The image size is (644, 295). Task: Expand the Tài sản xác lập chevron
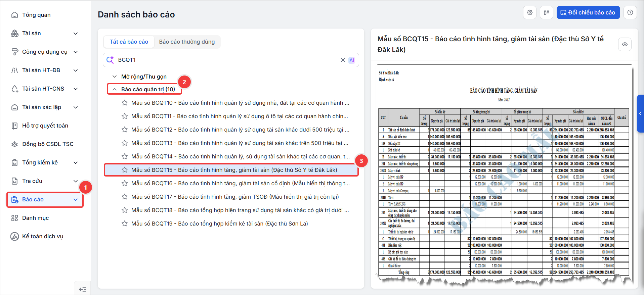(x=76, y=107)
